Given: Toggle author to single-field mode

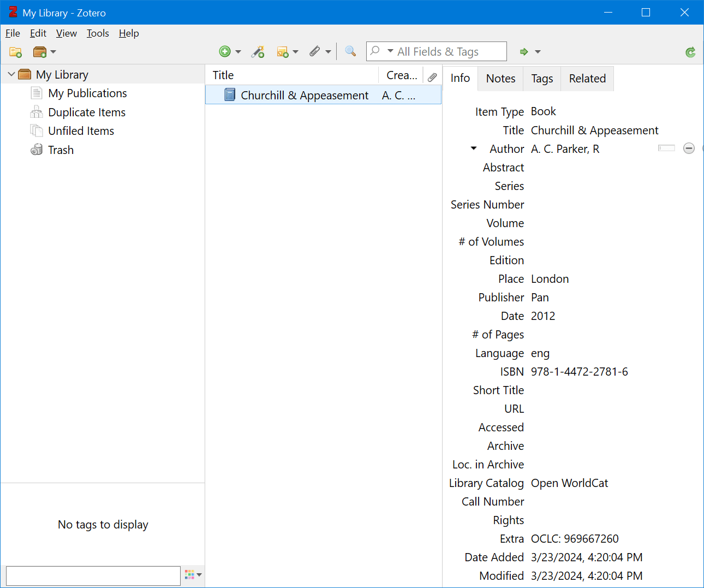Looking at the screenshot, I should pyautogui.click(x=666, y=148).
